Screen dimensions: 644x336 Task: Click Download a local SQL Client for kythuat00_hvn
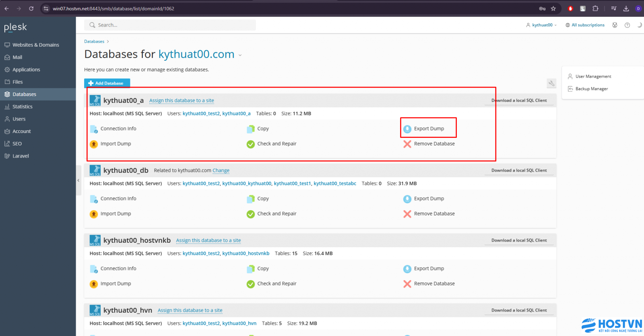click(519, 310)
